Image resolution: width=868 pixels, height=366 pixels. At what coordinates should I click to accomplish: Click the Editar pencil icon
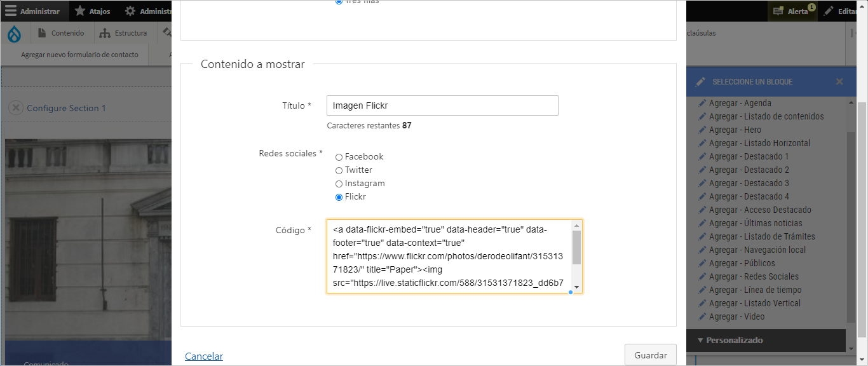[x=829, y=11]
